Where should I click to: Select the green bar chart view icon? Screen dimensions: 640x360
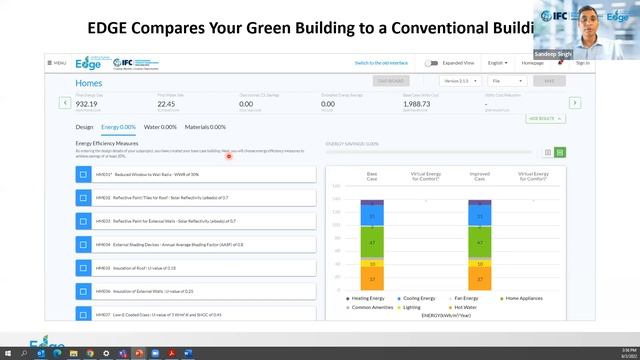pyautogui.click(x=560, y=152)
